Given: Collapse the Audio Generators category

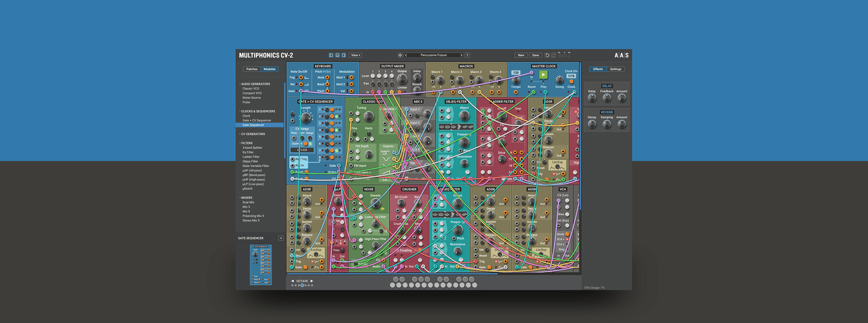Looking at the screenshot, I should pos(240,84).
